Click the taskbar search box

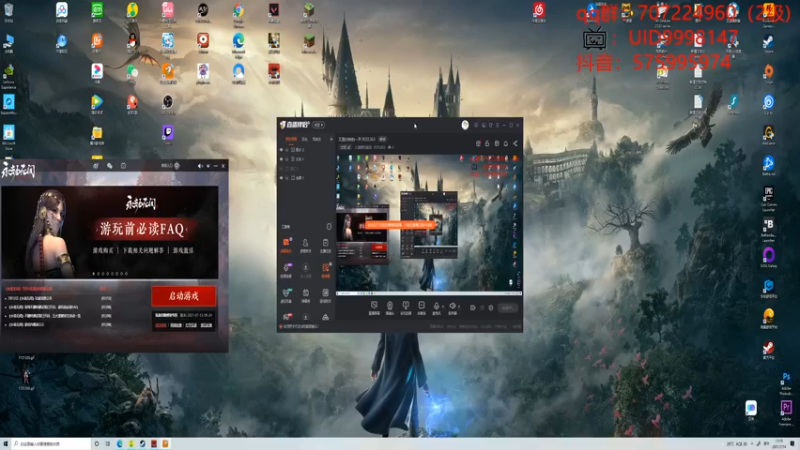51,444
